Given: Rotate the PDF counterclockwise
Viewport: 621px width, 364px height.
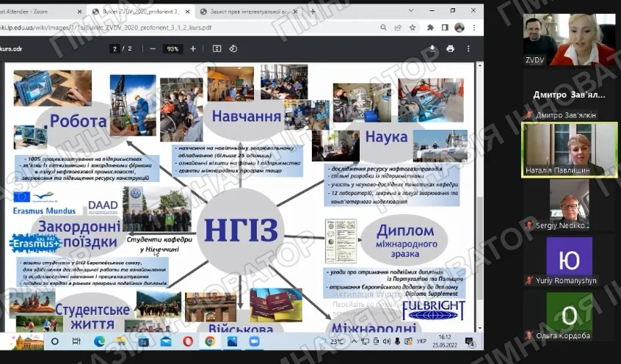Looking at the screenshot, I should (x=233, y=48).
